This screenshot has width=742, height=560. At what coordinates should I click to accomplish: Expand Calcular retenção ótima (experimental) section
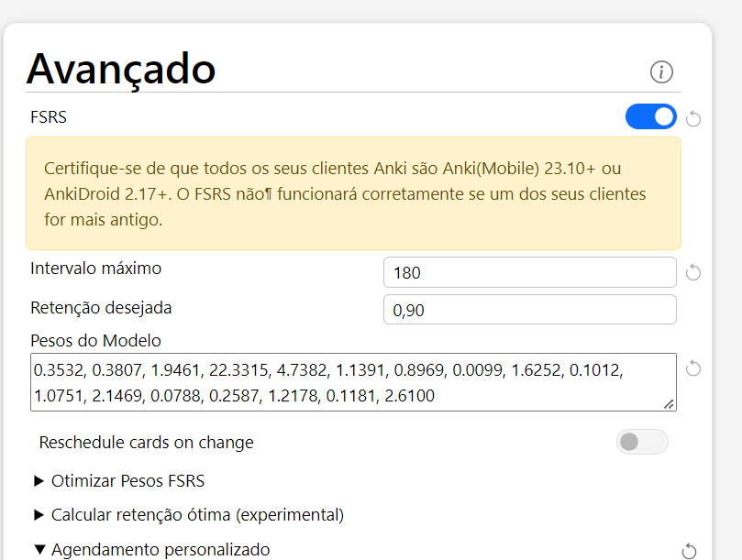pyautogui.click(x=197, y=514)
